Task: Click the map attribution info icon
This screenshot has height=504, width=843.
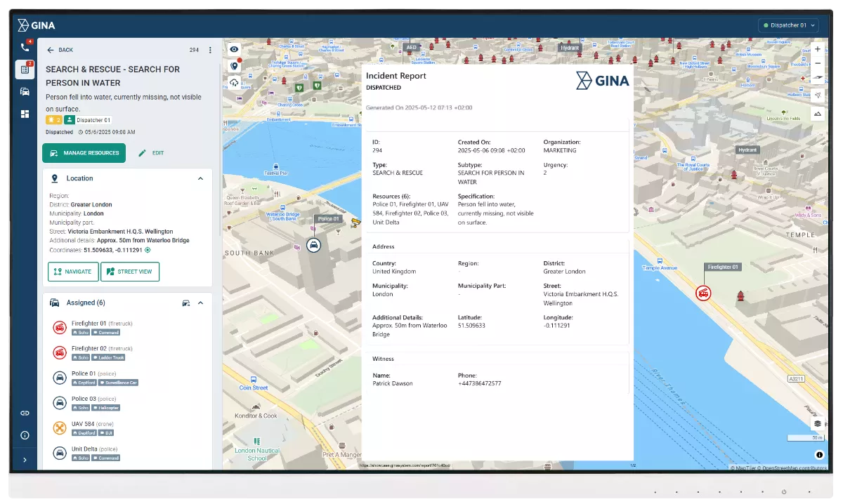Action: click(819, 455)
